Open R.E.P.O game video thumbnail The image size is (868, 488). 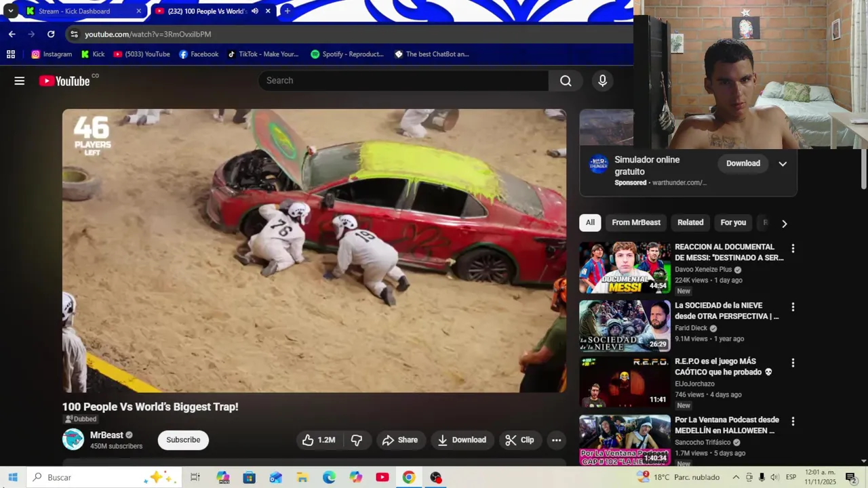(625, 382)
